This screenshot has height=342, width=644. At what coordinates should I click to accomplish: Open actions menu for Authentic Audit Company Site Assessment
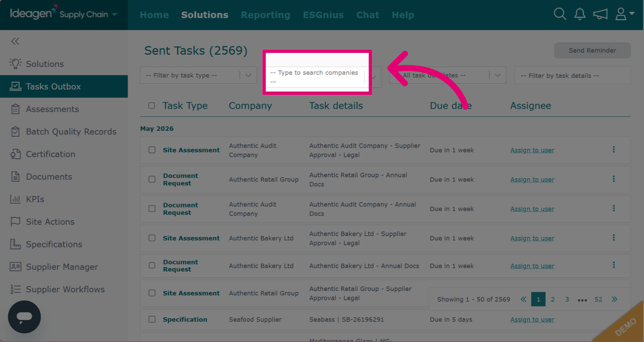pos(614,150)
